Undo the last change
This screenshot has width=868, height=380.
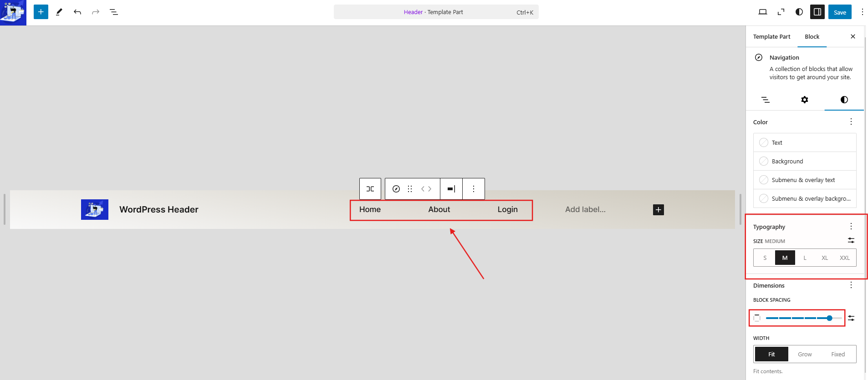77,12
